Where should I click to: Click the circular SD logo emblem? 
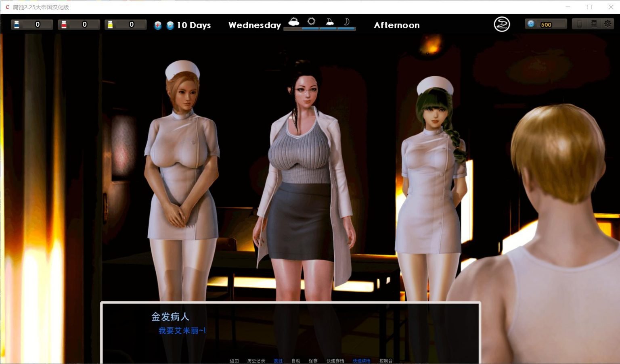[502, 24]
